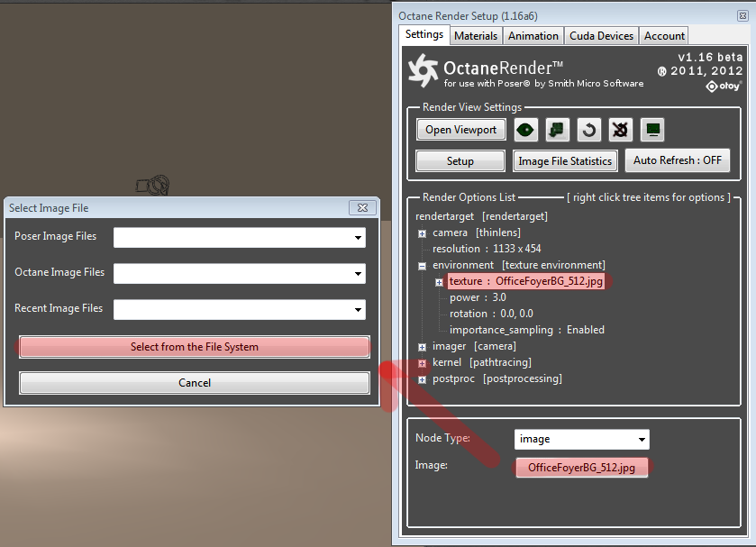Click the Setup button
The height and width of the screenshot is (547, 756).
(460, 161)
